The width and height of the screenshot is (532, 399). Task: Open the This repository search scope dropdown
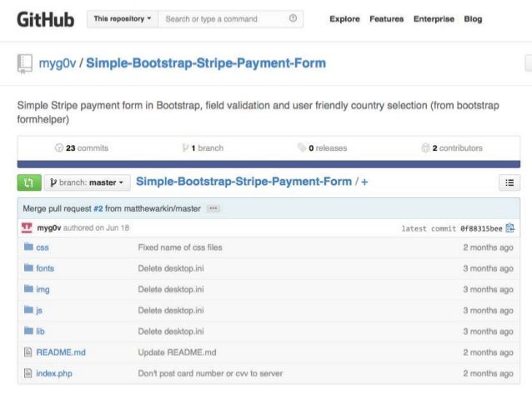click(123, 19)
